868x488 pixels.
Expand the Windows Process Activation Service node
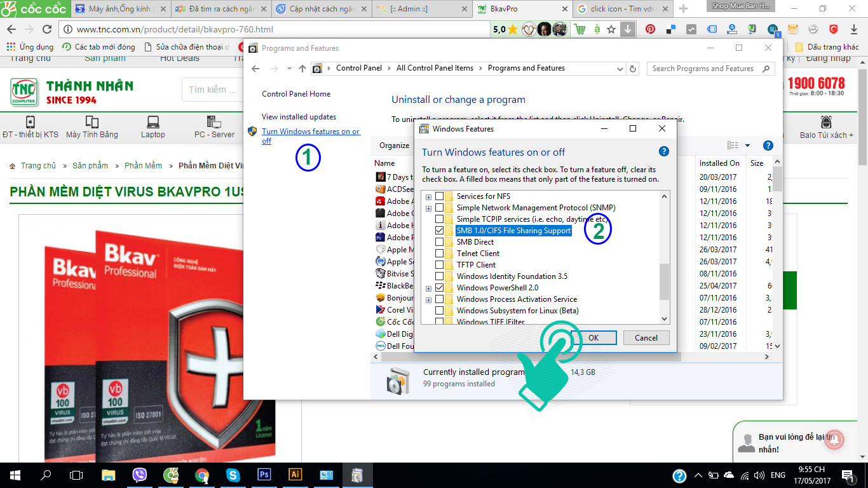[x=428, y=300]
